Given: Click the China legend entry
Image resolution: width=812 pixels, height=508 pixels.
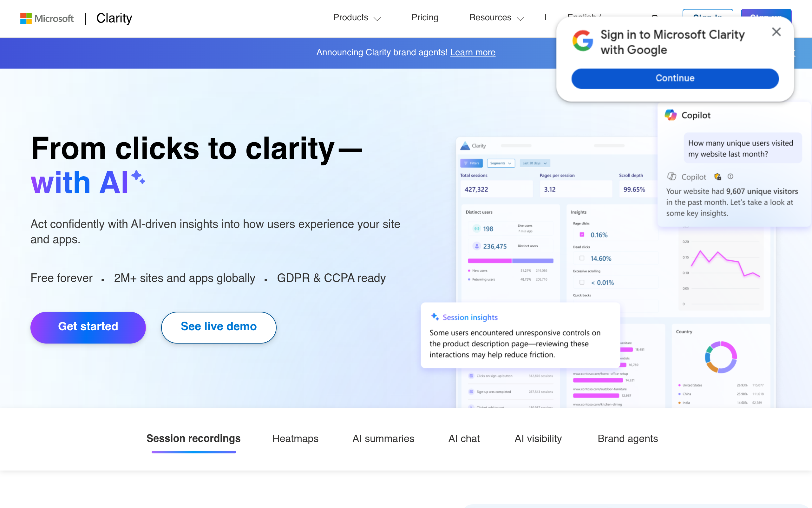Looking at the screenshot, I should 720,394.
